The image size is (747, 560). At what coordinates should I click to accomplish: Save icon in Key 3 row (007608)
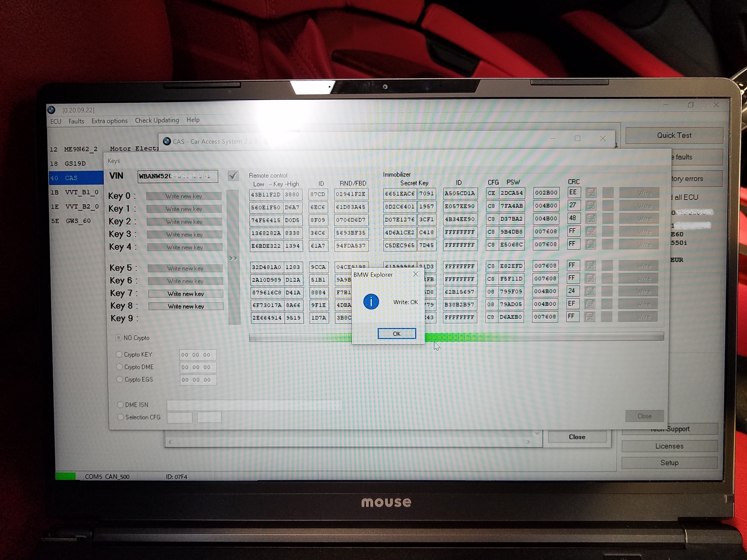pyautogui.click(x=591, y=231)
